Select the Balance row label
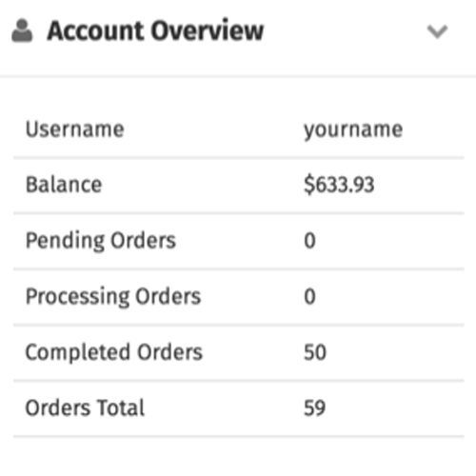Screen dimensions: 476x476 [64, 185]
